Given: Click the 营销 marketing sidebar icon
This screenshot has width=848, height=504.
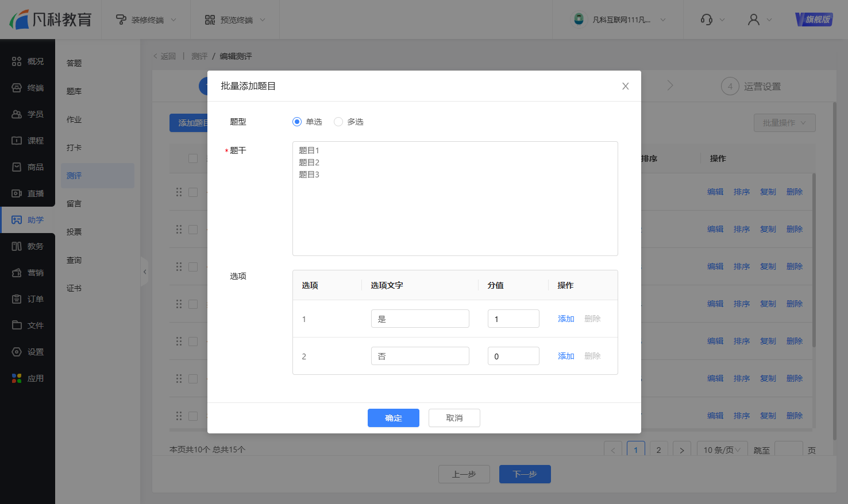Looking at the screenshot, I should (x=17, y=273).
